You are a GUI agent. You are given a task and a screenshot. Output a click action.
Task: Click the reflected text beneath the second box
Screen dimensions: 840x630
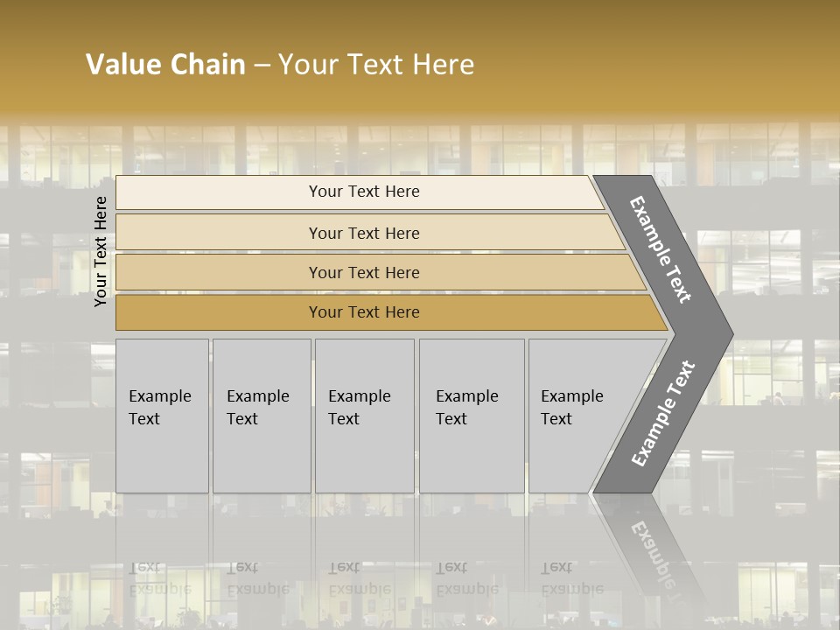(x=258, y=578)
